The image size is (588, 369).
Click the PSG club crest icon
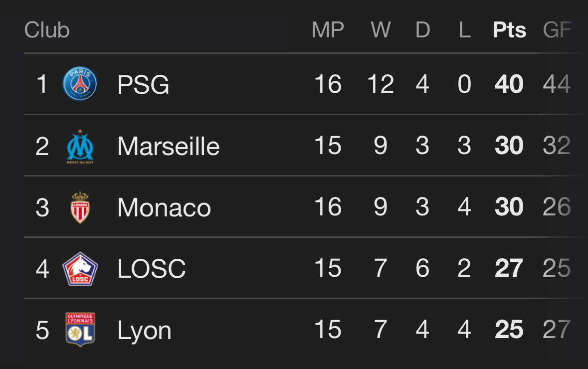pyautogui.click(x=80, y=84)
